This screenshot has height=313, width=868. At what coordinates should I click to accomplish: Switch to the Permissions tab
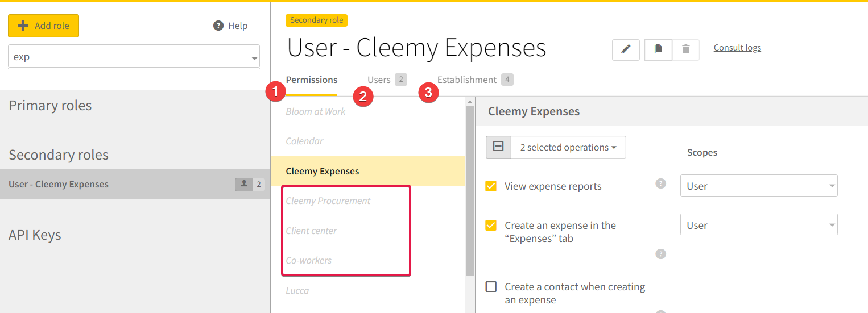312,80
